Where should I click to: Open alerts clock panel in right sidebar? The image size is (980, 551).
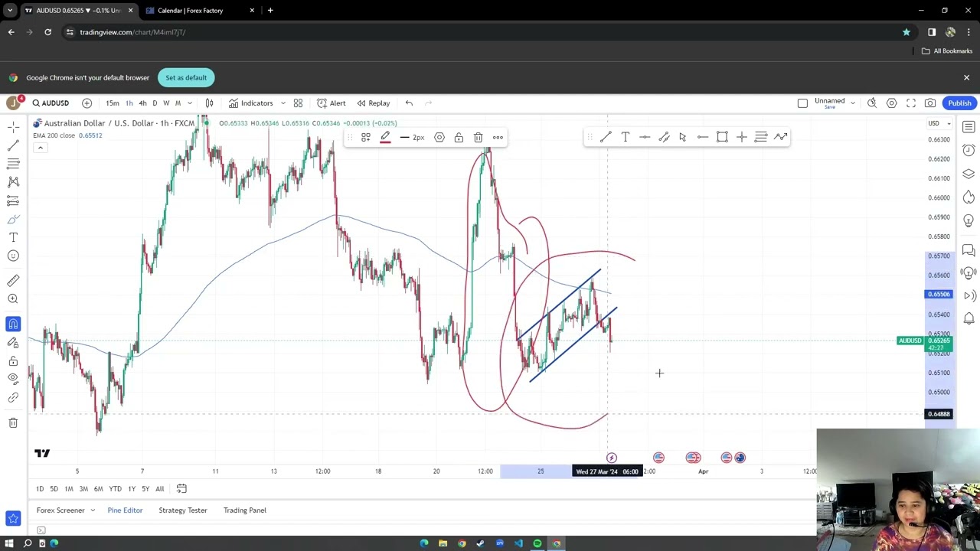pos(969,150)
